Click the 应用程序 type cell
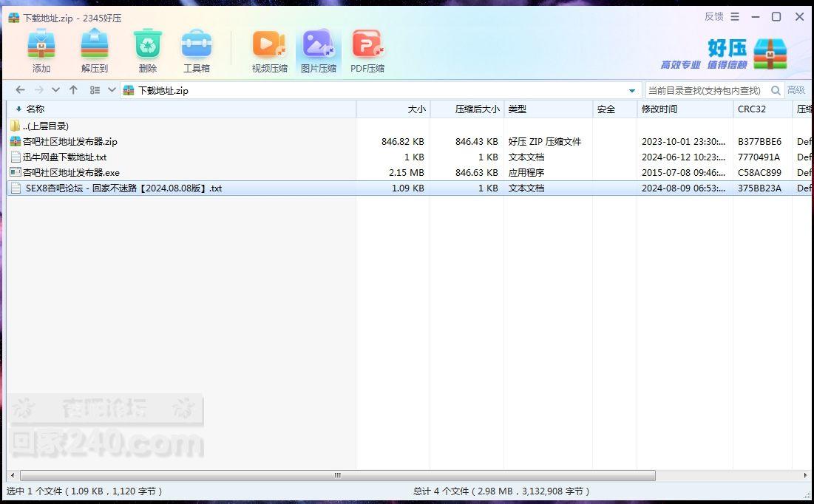This screenshot has width=814, height=504. point(526,172)
